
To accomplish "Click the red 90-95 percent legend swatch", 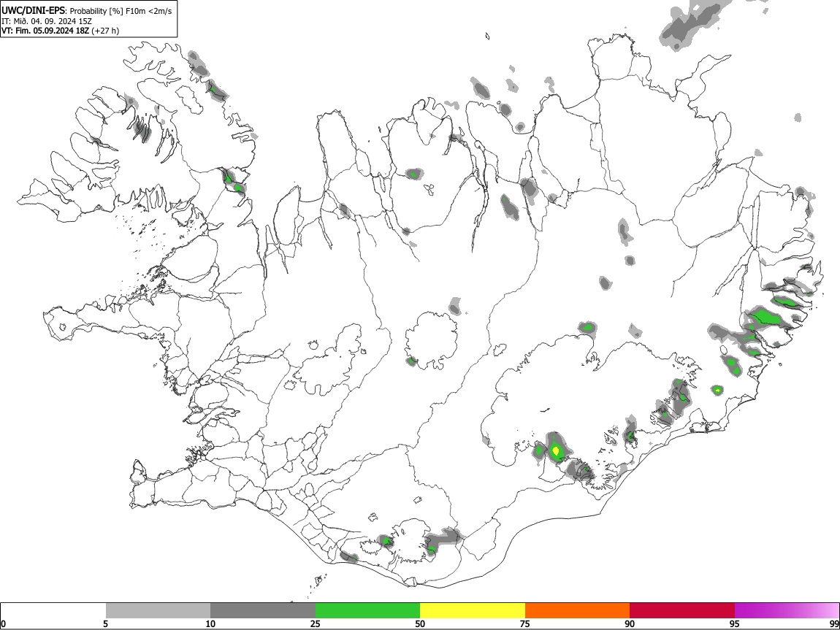I will [x=682, y=611].
